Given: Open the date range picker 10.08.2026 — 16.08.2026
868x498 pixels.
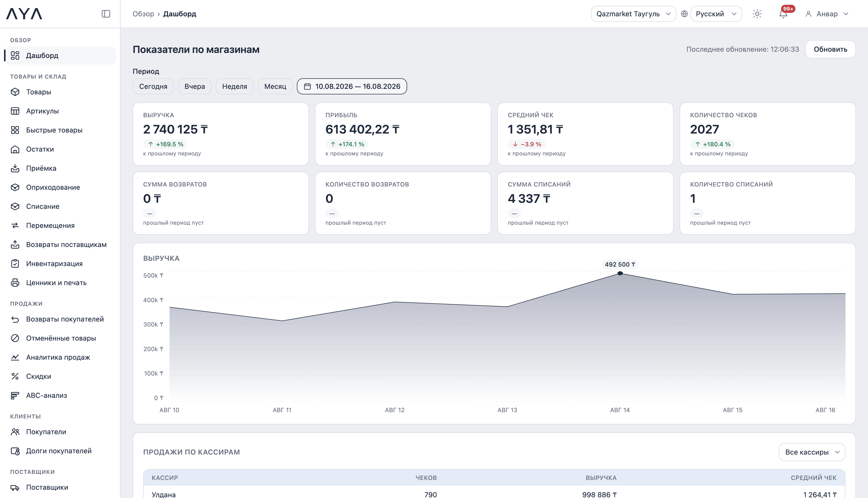Looking at the screenshot, I should click(x=352, y=87).
